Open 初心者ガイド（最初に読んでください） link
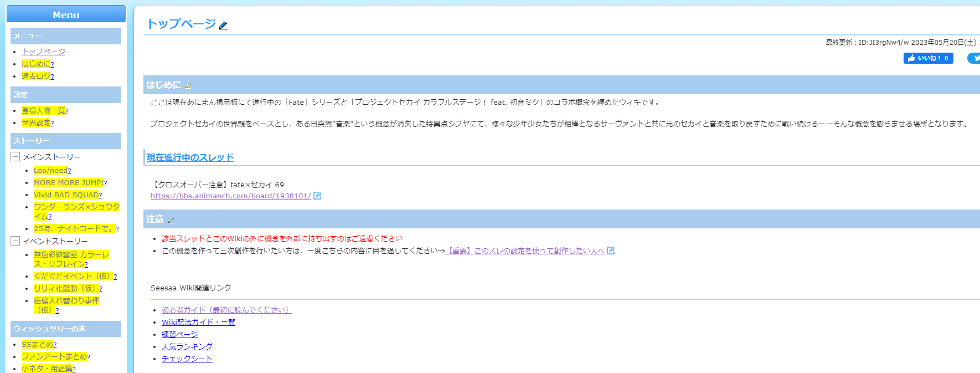The image size is (980, 373). pyautogui.click(x=227, y=310)
